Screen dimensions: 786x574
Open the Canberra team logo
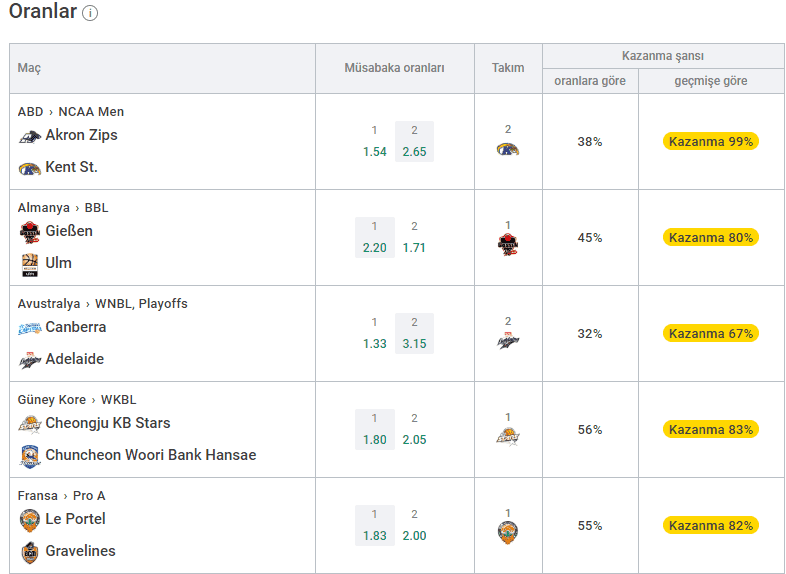30,328
